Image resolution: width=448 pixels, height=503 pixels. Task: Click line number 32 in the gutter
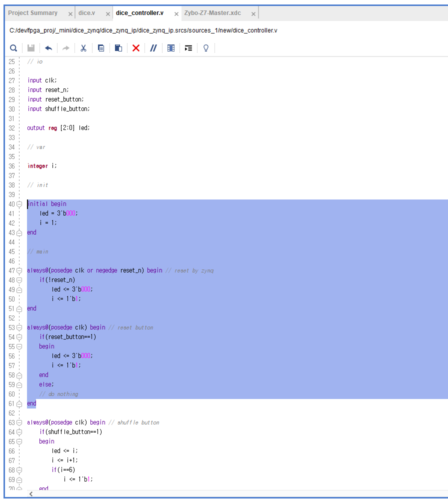coord(11,128)
